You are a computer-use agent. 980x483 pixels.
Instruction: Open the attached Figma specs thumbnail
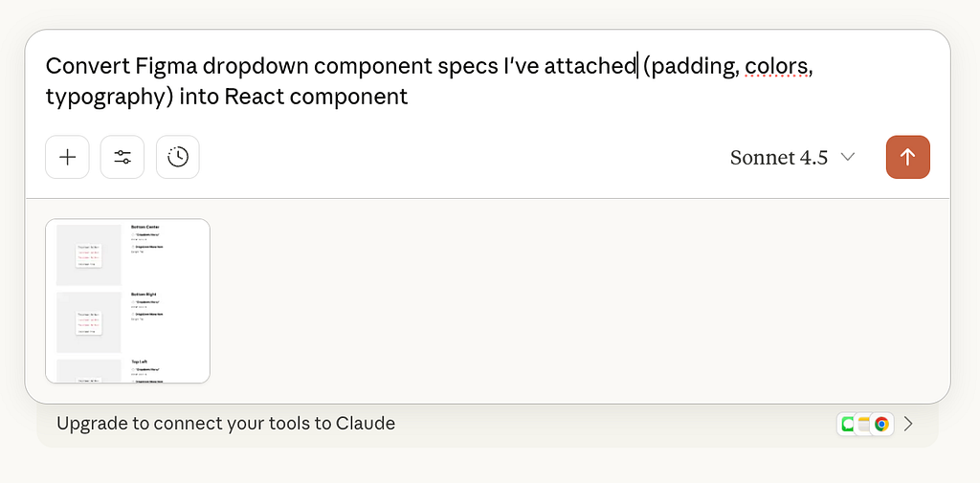point(127,301)
